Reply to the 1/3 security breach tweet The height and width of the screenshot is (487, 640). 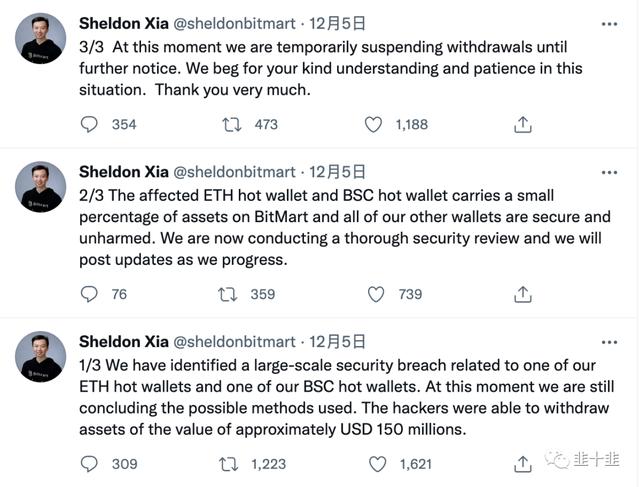point(89,464)
